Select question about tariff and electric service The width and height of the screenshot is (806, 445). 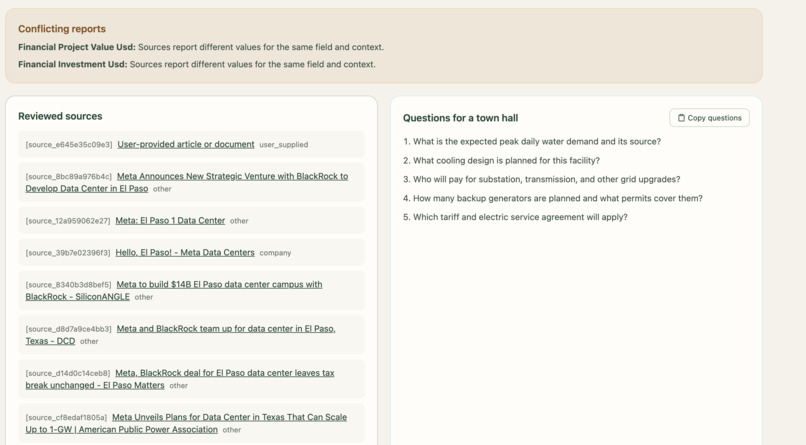pyautogui.click(x=515, y=217)
